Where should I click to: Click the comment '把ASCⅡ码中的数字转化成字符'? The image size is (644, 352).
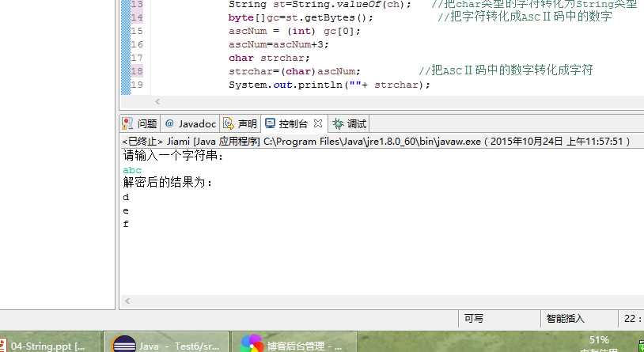coord(506,70)
